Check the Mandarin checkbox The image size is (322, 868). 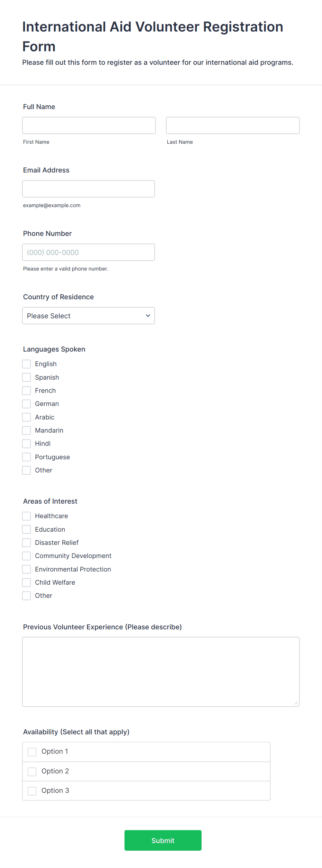pos(27,431)
